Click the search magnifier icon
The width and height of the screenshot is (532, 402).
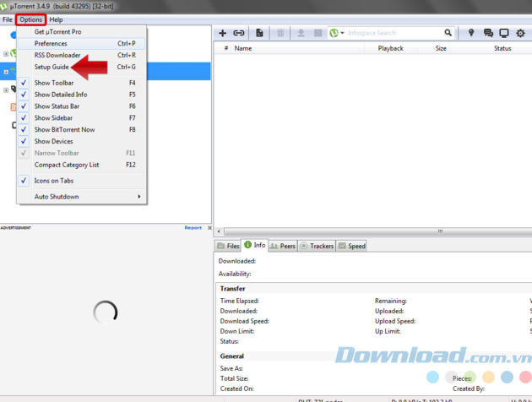pos(448,33)
